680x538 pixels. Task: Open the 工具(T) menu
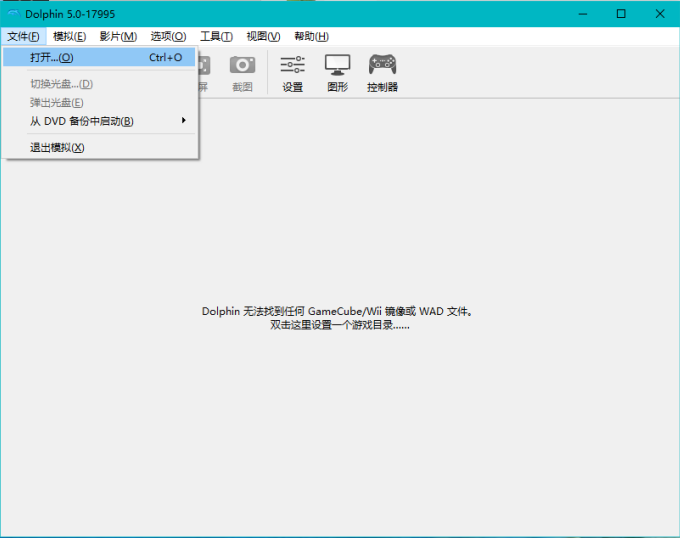click(216, 36)
